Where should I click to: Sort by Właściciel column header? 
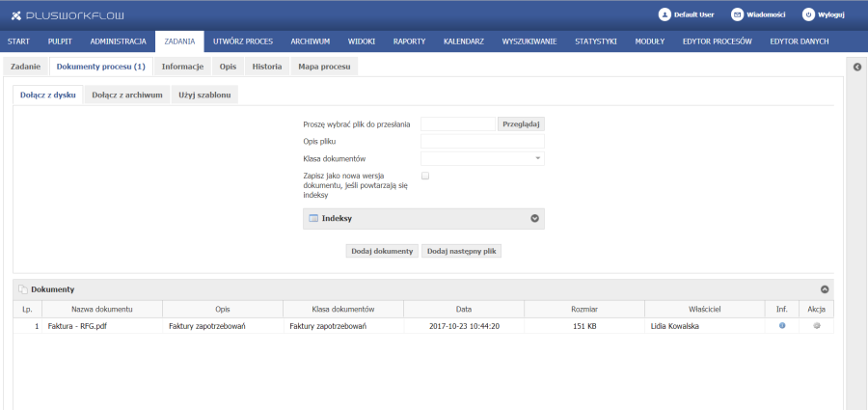click(705, 309)
